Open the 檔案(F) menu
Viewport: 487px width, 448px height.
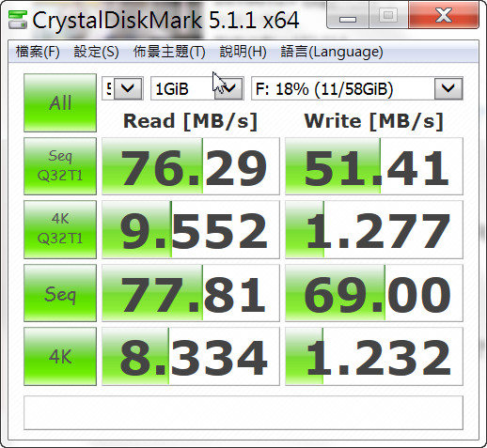pyautogui.click(x=38, y=52)
